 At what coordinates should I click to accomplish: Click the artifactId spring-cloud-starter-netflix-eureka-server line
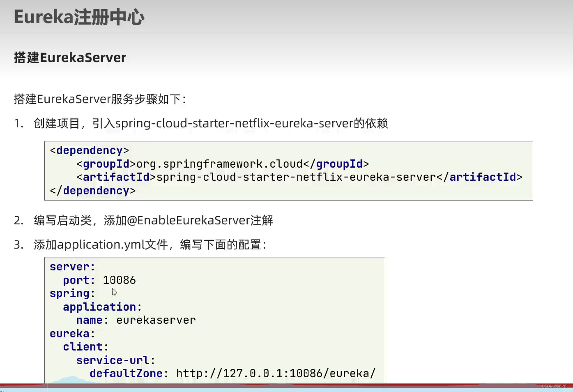pyautogui.click(x=299, y=177)
